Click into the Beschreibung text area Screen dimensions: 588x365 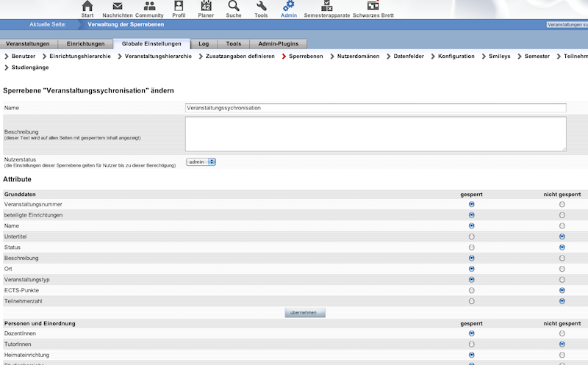[376, 134]
